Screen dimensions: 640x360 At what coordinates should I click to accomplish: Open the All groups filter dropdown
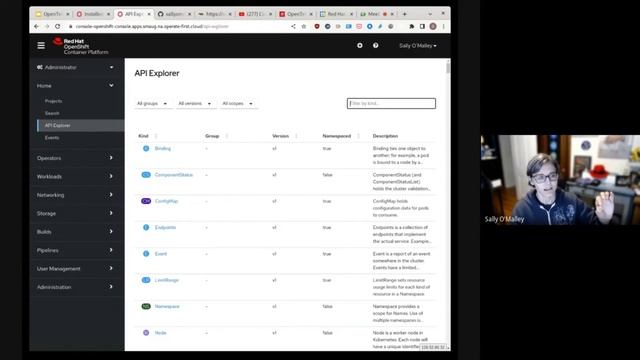click(x=152, y=104)
